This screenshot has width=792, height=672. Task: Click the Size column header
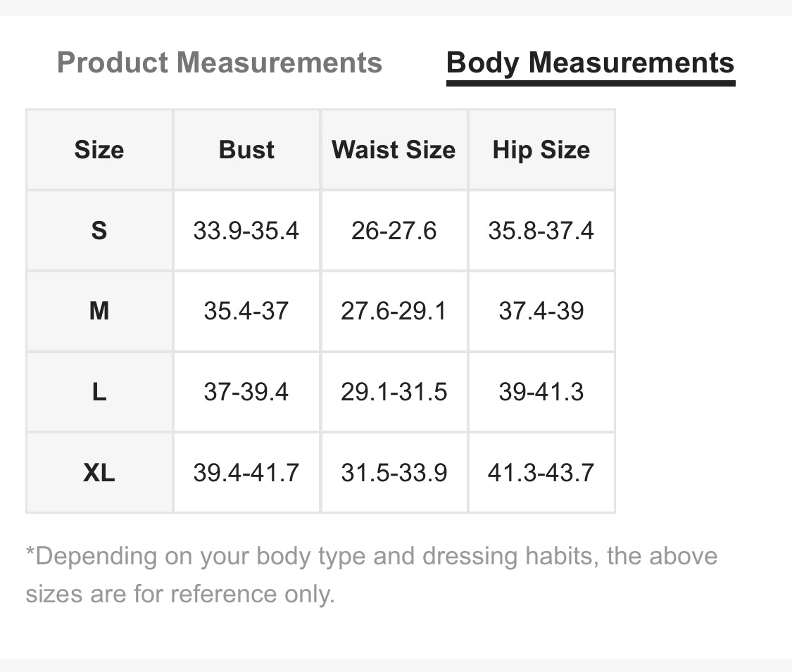pos(99,150)
